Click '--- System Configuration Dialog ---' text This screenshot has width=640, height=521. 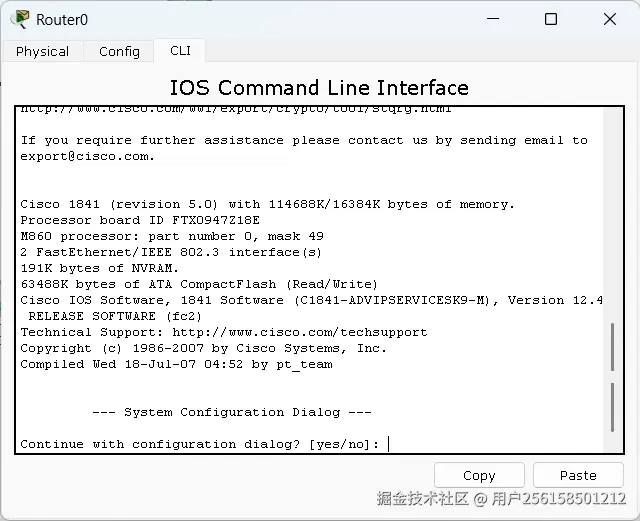pos(232,412)
